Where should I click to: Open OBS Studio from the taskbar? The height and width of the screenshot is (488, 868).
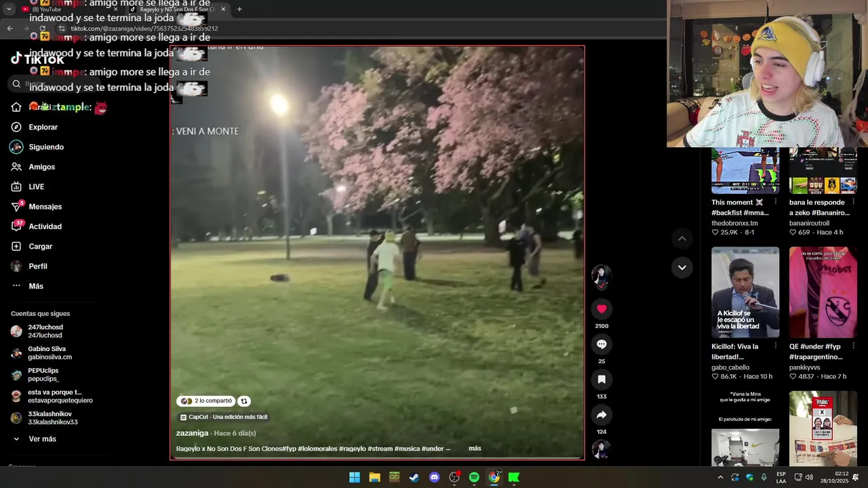click(x=454, y=477)
